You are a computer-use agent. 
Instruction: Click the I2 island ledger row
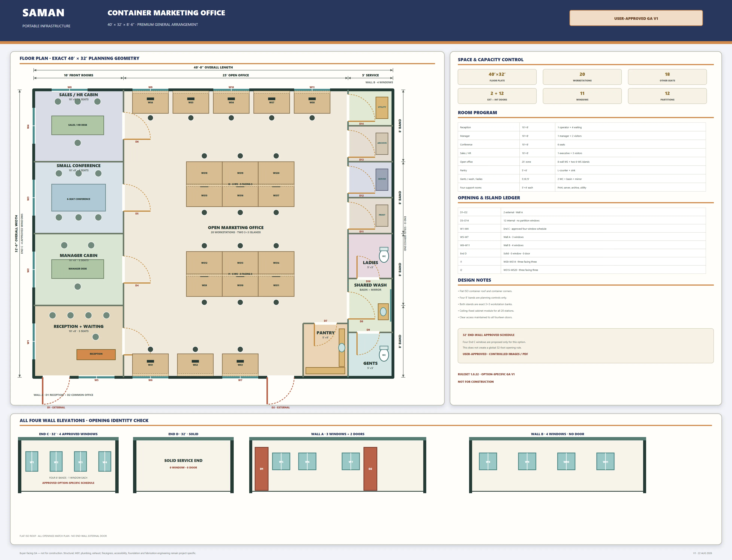582,270
